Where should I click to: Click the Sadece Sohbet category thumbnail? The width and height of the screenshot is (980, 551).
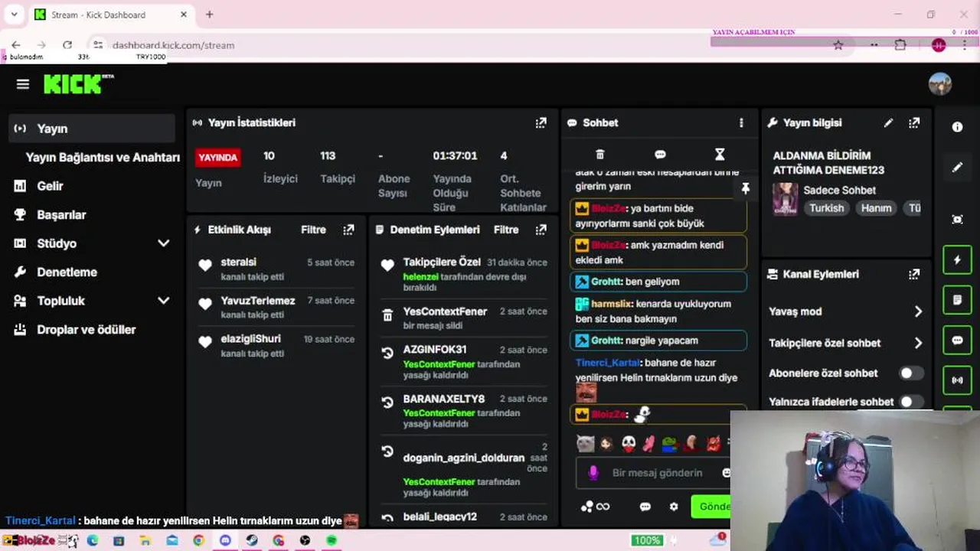(x=785, y=199)
